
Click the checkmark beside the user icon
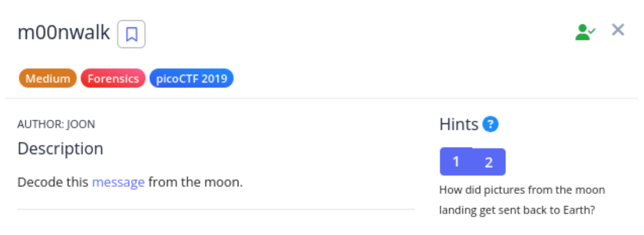pyautogui.click(x=592, y=30)
